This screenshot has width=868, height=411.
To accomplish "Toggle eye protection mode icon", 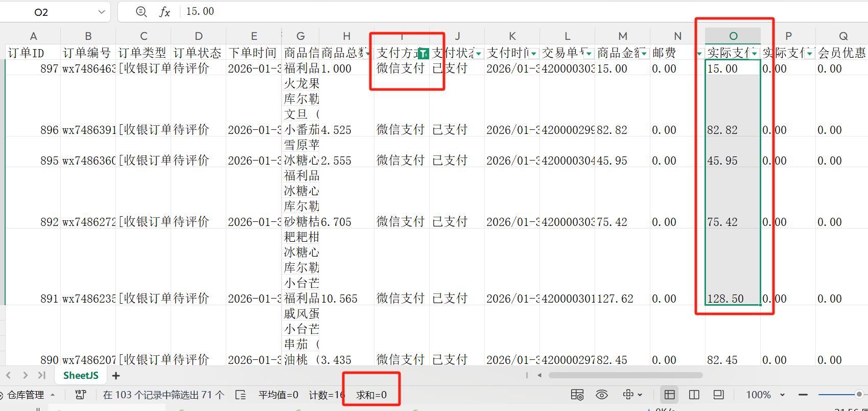I will point(602,395).
